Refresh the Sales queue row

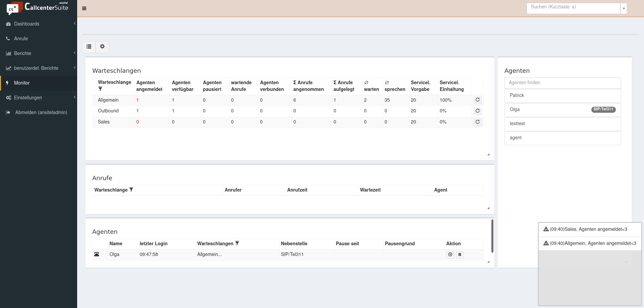point(478,122)
